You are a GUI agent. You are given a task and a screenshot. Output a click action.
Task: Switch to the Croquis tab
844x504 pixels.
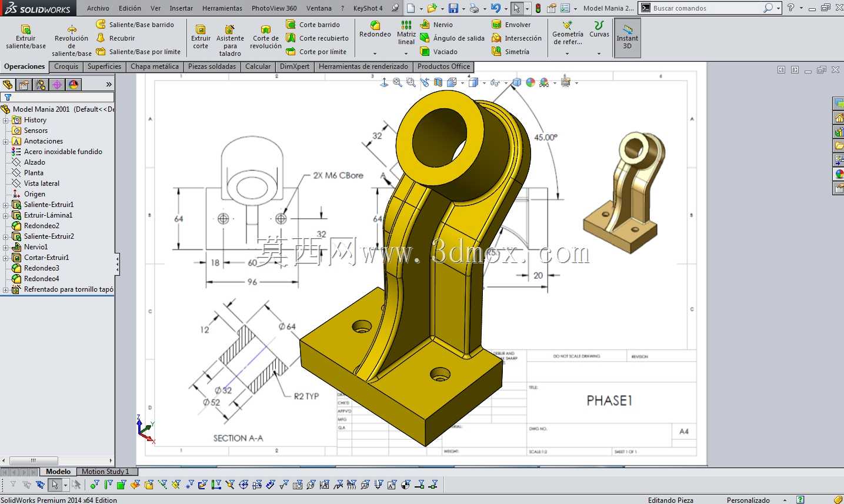click(x=66, y=66)
